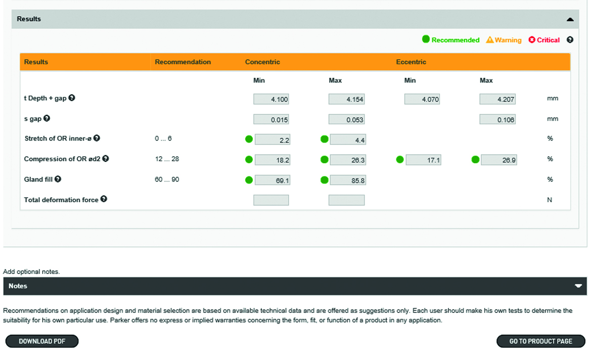589x364 pixels.
Task: Select the s gap concentric min field 0.015
Action: click(271, 119)
